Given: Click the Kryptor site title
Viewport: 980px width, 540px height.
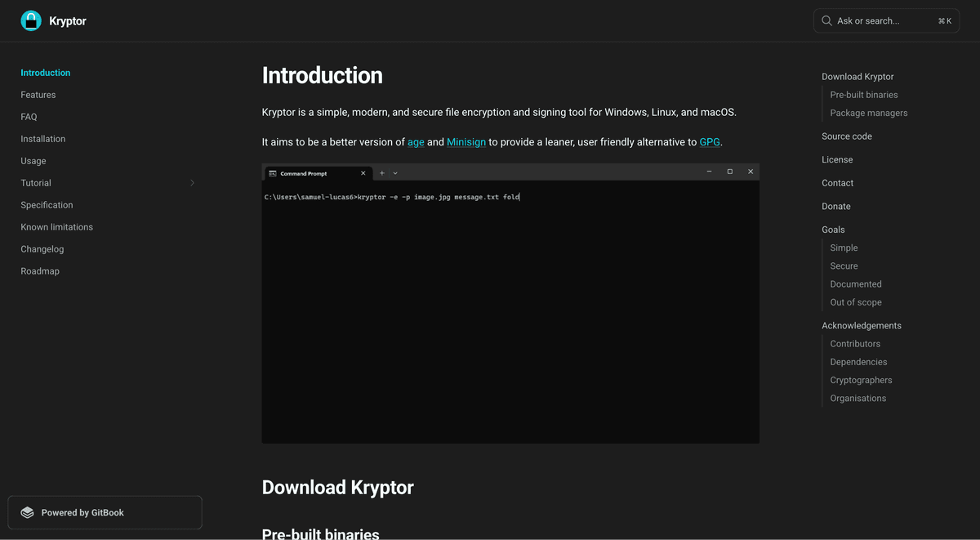Looking at the screenshot, I should (x=68, y=21).
